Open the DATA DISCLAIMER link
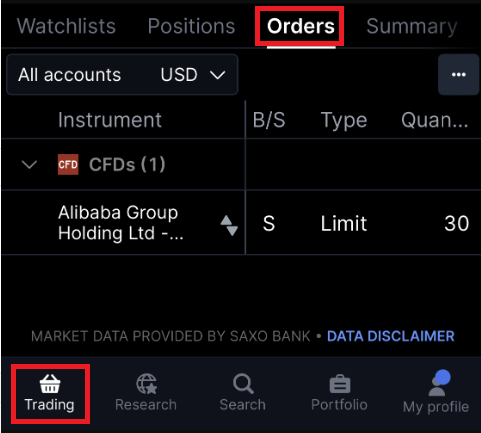Image resolution: width=481 pixels, height=433 pixels. pos(391,336)
